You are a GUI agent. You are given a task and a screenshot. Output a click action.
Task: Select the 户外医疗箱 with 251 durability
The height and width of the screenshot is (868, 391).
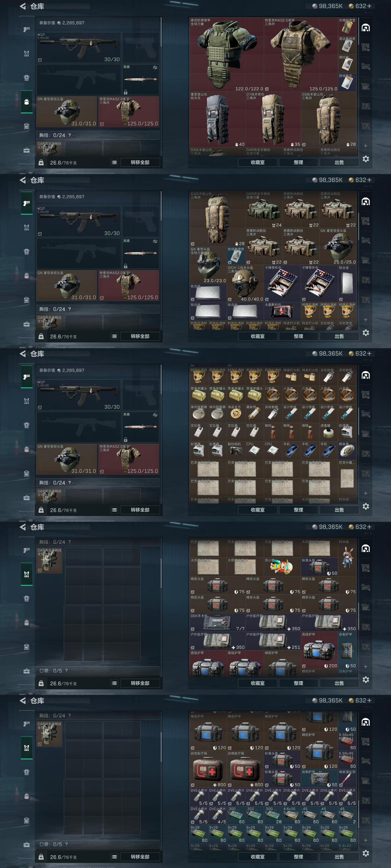tap(273, 641)
